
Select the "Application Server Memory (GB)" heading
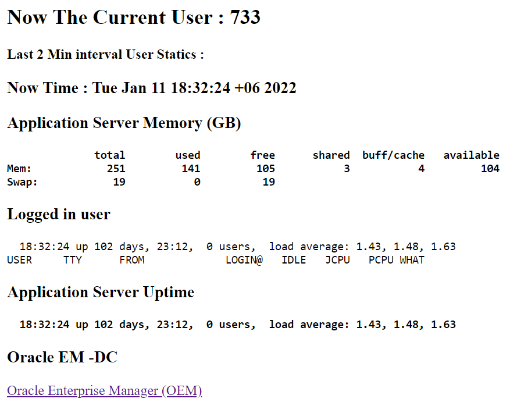point(124,123)
